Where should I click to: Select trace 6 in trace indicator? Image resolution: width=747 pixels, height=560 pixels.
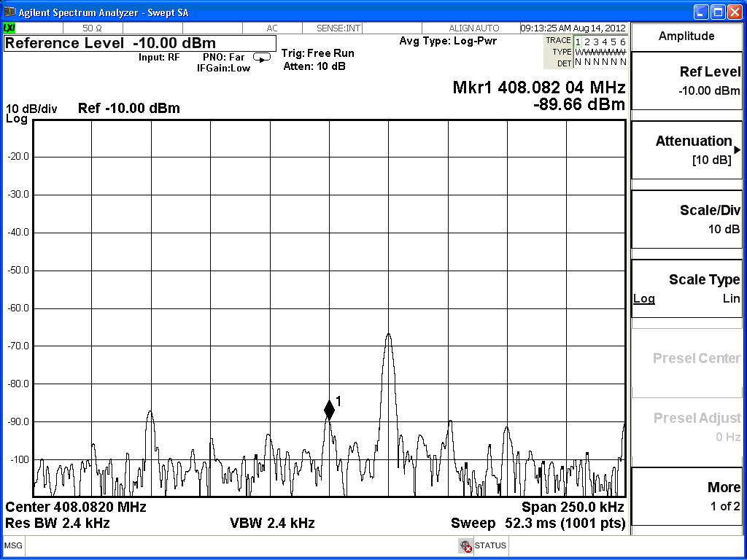pos(623,42)
